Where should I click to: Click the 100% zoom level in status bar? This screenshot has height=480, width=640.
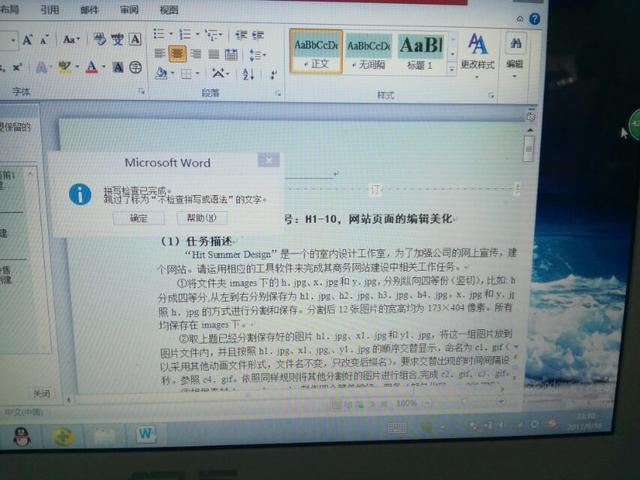[407, 403]
